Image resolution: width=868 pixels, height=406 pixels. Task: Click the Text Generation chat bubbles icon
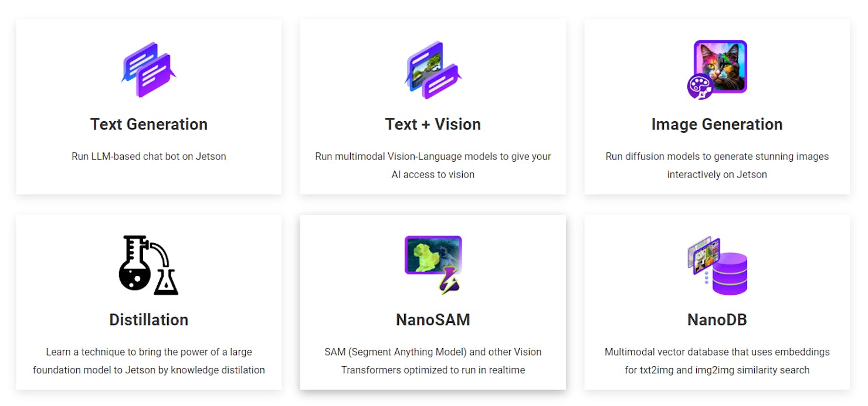tap(148, 69)
